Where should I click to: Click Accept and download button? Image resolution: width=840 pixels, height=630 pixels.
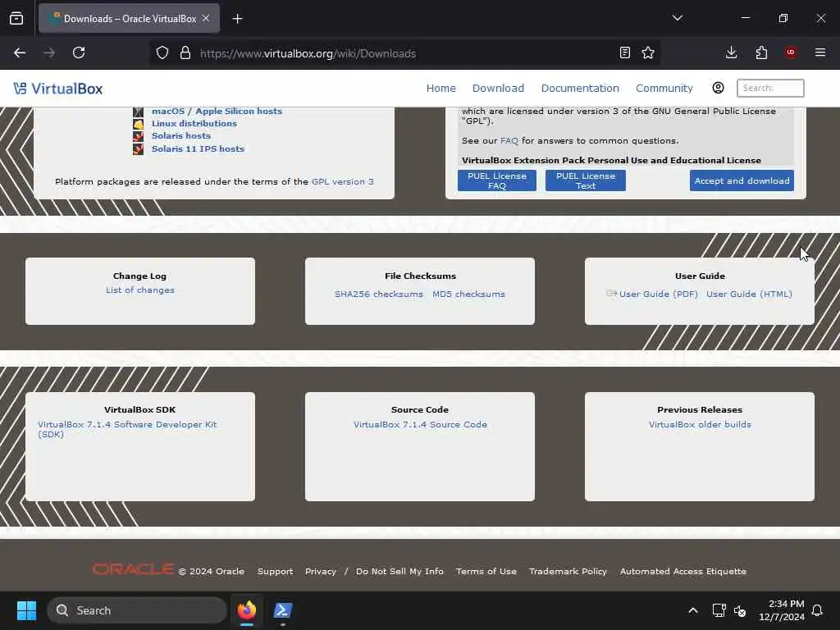coord(742,180)
